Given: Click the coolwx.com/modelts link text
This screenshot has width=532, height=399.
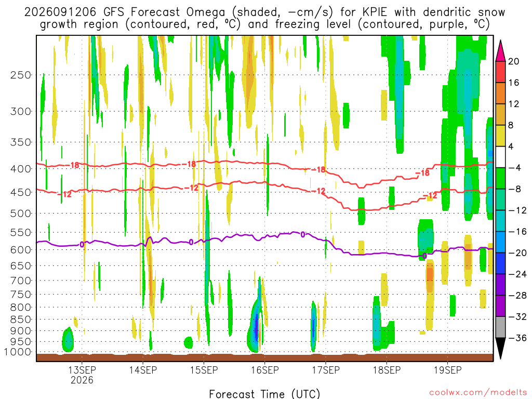Looking at the screenshot, I should (x=478, y=393).
